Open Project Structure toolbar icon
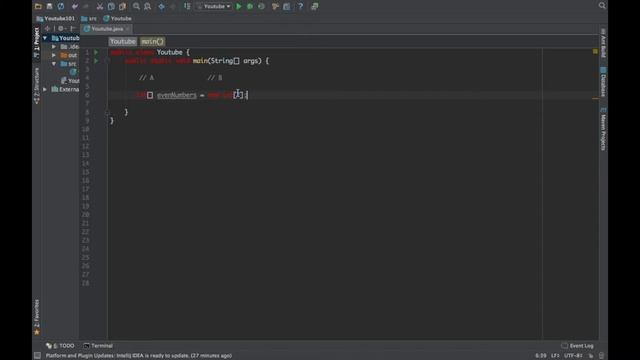The height and width of the screenshot is (360, 640). tap(287, 7)
